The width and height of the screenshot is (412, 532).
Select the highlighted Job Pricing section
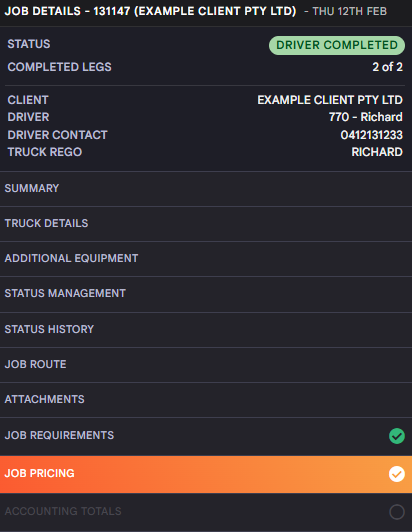coord(206,474)
